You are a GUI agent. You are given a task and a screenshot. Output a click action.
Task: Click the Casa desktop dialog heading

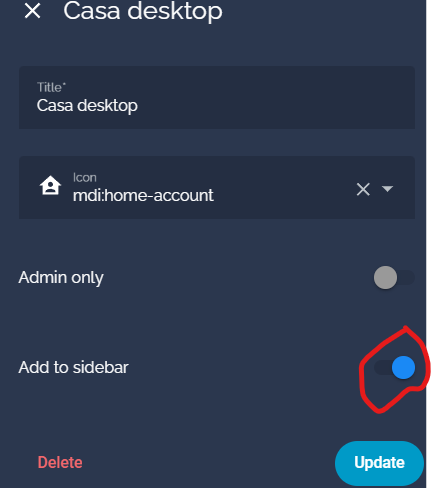tap(143, 11)
